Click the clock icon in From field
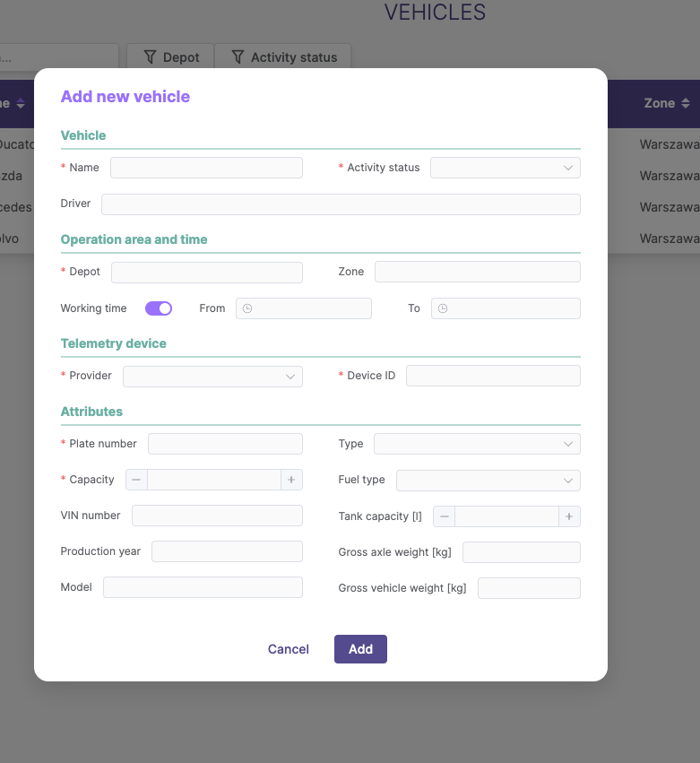The image size is (700, 763). pyautogui.click(x=247, y=308)
